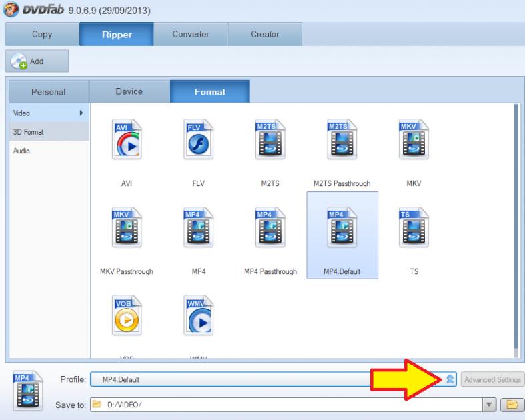Pick the M2TS format icon
525x420 pixels.
coord(270,139)
